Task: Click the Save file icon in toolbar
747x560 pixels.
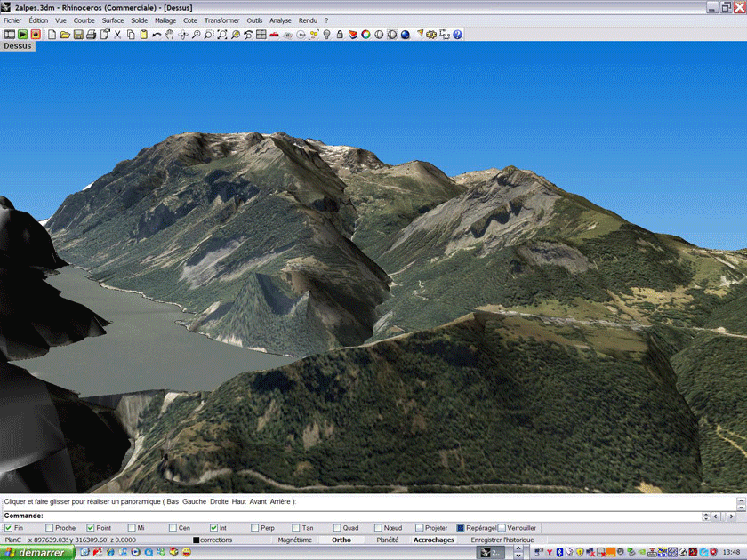Action: pyautogui.click(x=78, y=35)
